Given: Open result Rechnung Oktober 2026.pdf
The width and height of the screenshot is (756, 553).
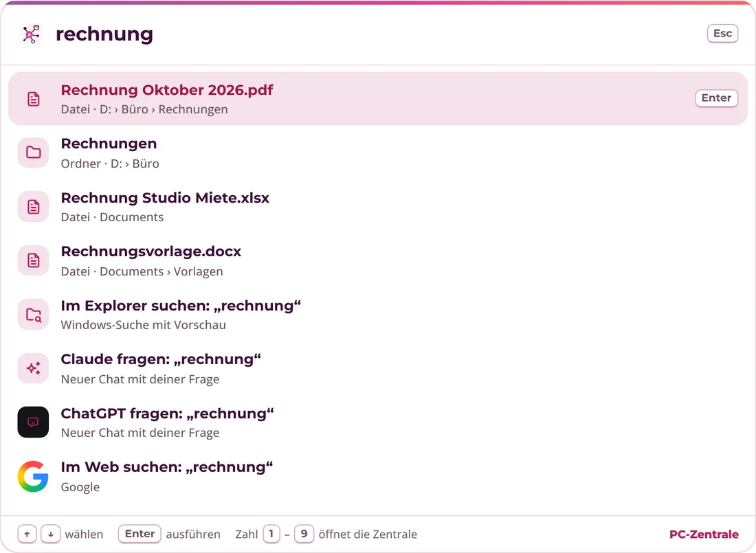Looking at the screenshot, I should coord(378,99).
